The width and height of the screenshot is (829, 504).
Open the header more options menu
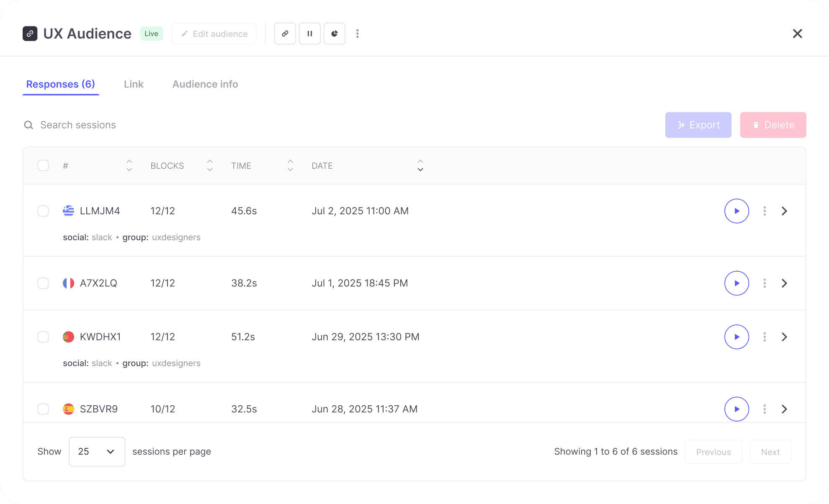coord(357,33)
